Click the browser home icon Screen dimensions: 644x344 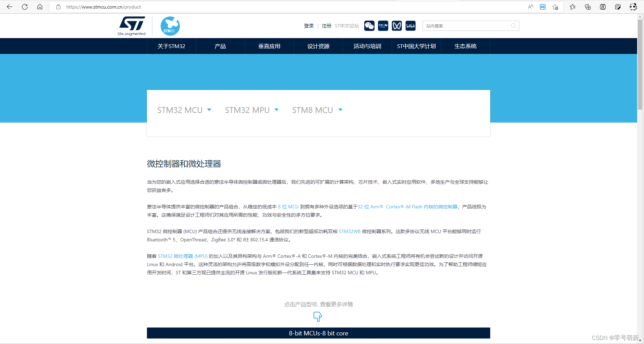(x=39, y=7)
